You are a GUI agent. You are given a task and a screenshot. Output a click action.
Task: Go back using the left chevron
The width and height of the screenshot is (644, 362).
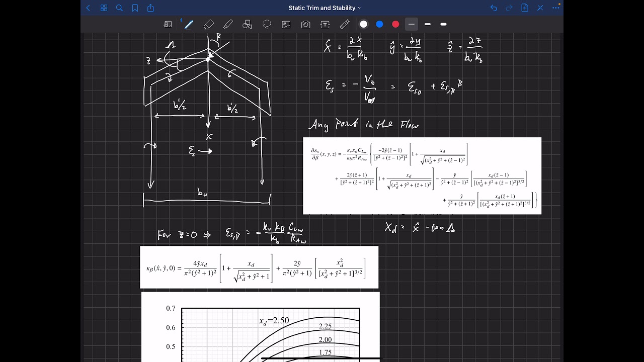tap(89, 8)
